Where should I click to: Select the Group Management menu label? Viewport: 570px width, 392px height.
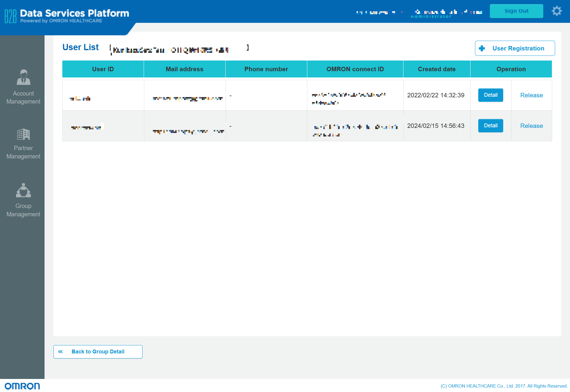[x=23, y=210]
